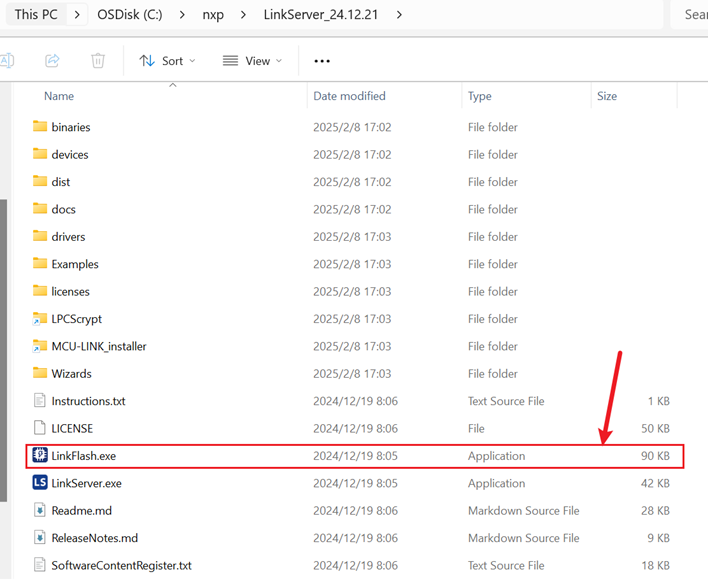Expand the chevron after LinkServer_24.12.21
708x586 pixels.
[399, 15]
